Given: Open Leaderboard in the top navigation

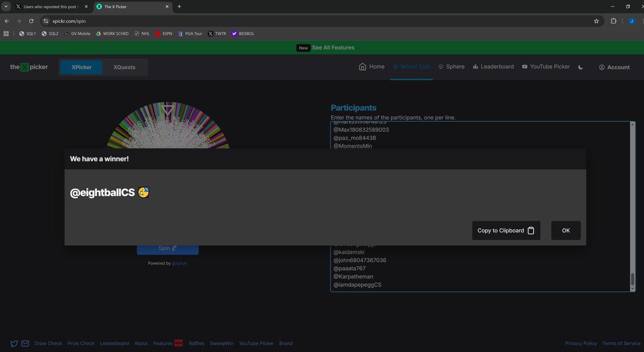Looking at the screenshot, I should pyautogui.click(x=493, y=67).
